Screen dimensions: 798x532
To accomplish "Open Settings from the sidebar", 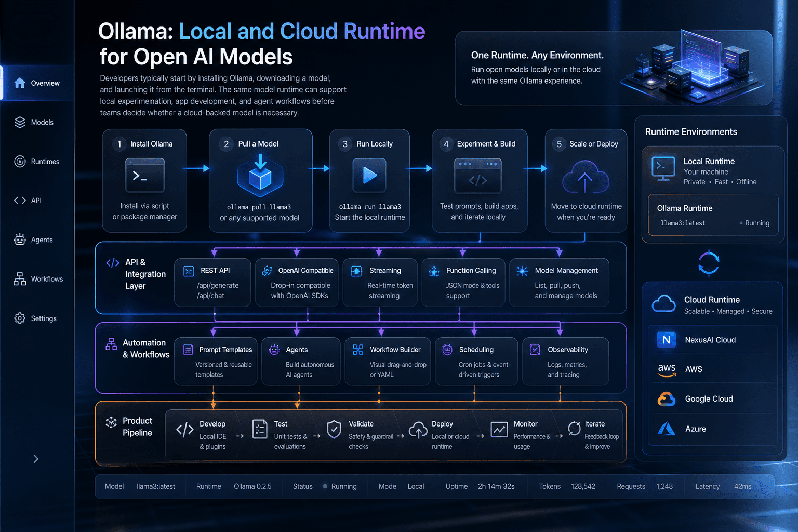I will [35, 318].
